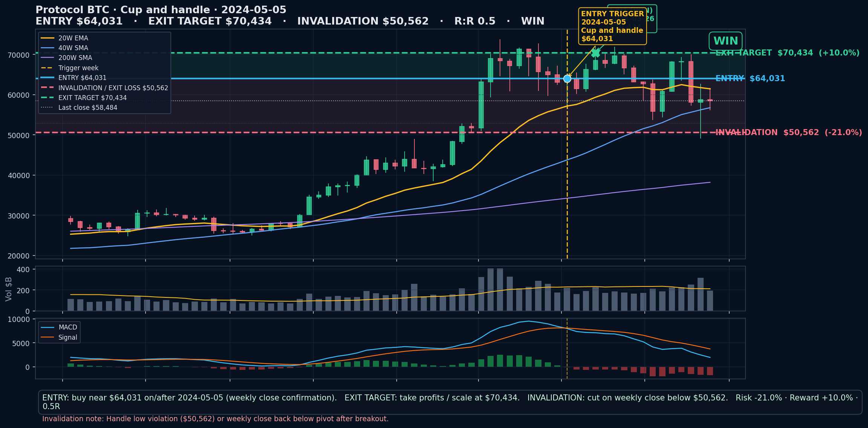Screen dimensions: 868x428
Task: Click the 'Vol $B' axis label
Action: (x=9, y=289)
